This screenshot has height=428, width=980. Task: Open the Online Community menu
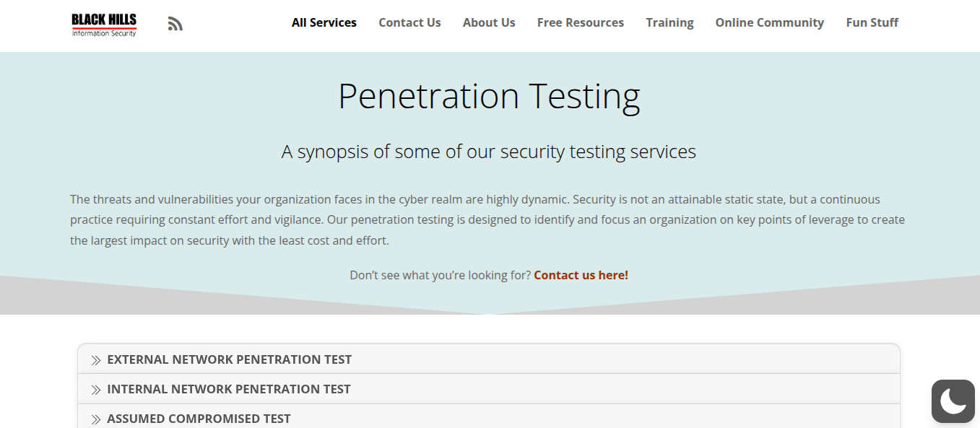[770, 22]
